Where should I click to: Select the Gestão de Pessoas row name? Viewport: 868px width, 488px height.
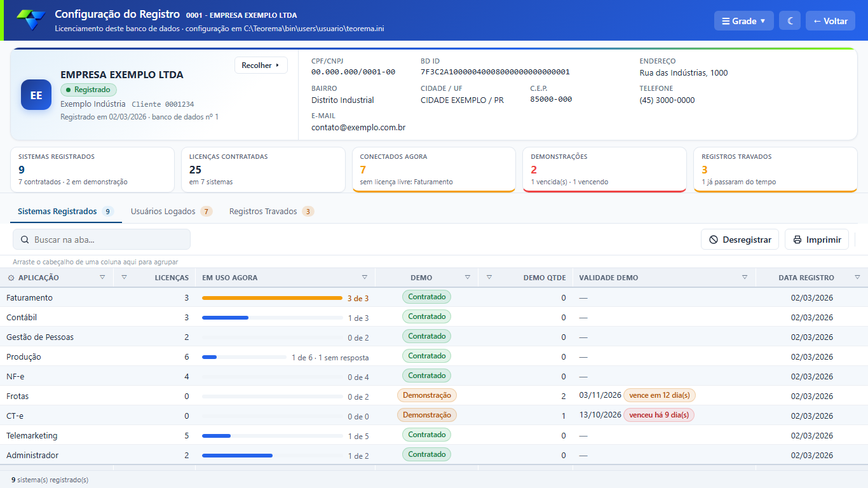(40, 337)
